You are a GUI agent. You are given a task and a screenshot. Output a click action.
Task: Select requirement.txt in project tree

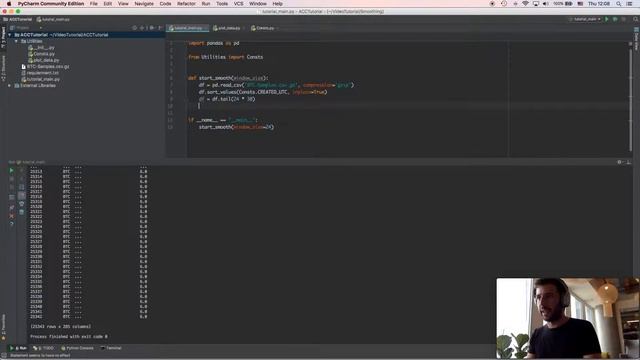coord(40,73)
